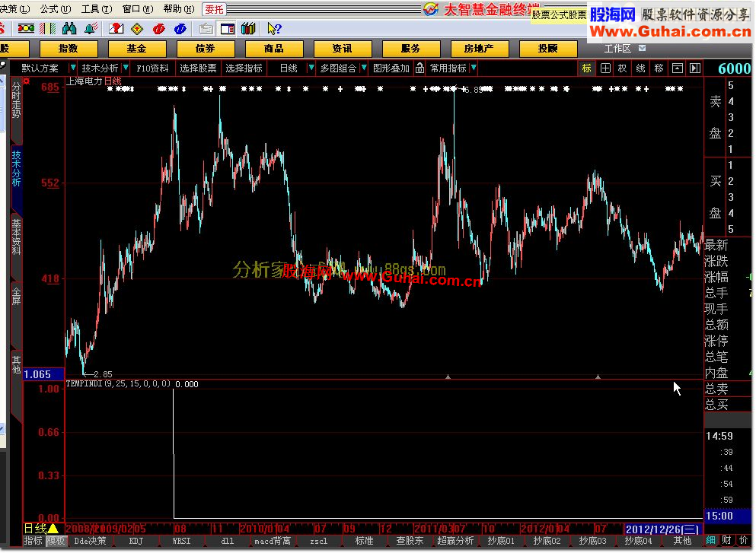Open the 默认方案 dropdown arrow
The image size is (756, 553).
coord(73,68)
